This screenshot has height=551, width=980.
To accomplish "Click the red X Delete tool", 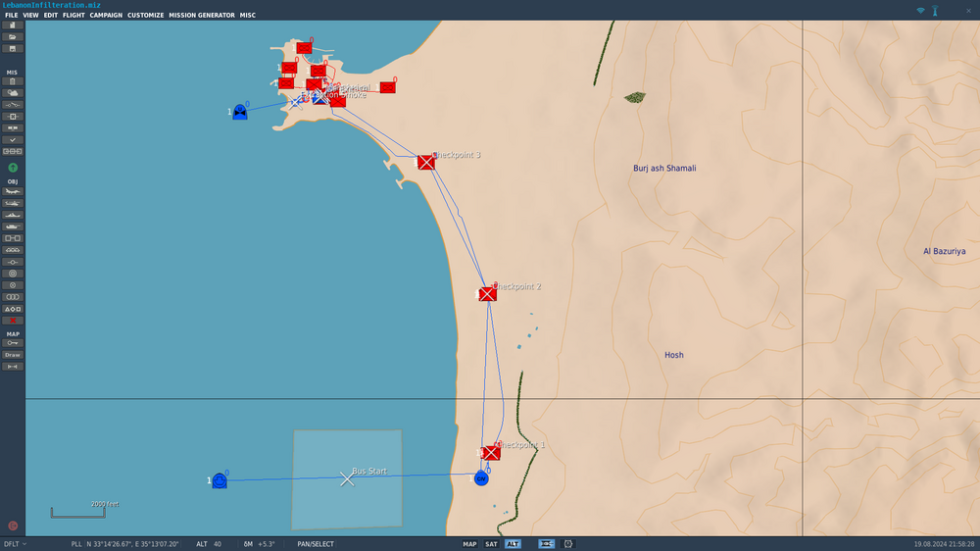I will (13, 321).
